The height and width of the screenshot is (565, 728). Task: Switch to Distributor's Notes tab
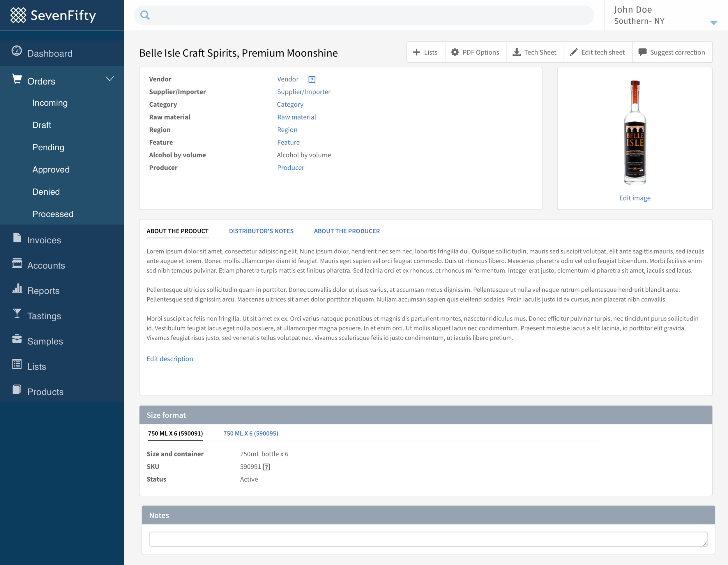pyautogui.click(x=261, y=231)
